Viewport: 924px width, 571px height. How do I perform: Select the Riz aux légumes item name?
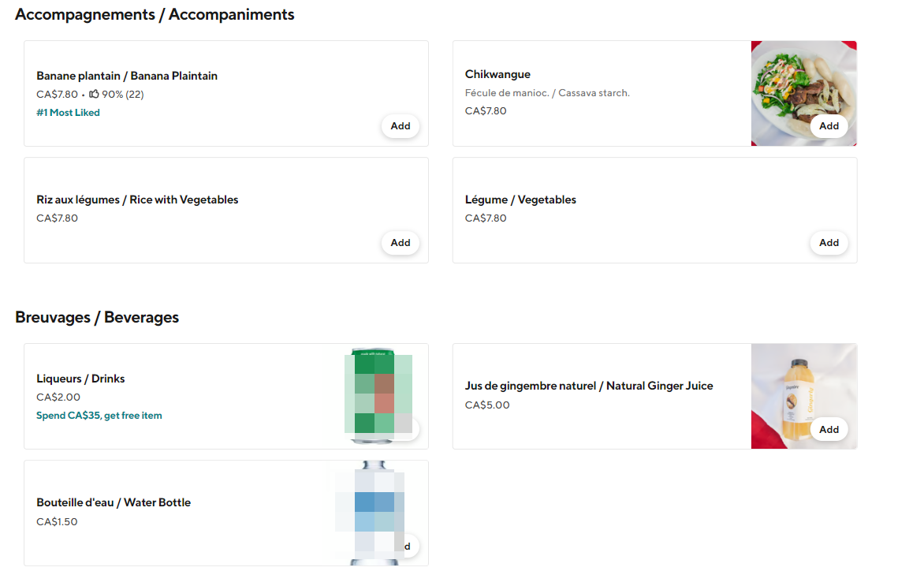[x=137, y=200]
